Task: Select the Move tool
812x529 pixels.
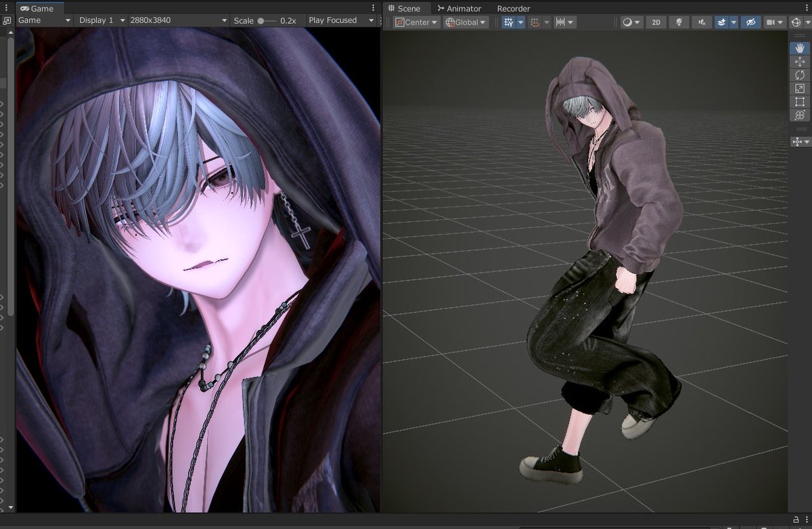Action: pyautogui.click(x=800, y=62)
